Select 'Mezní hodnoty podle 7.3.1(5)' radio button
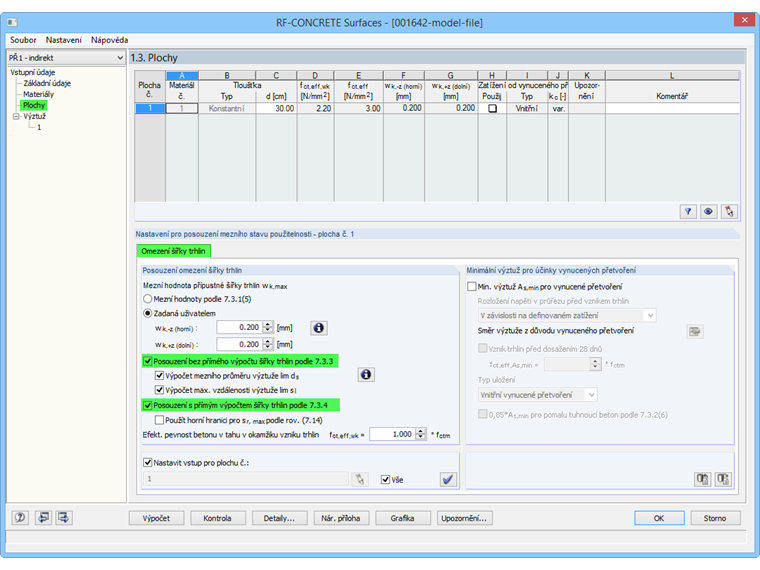 coord(147,299)
